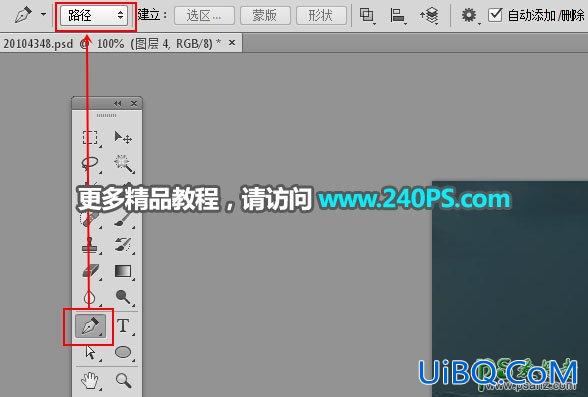The image size is (588, 397).
Task: Choose the Gradient tool
Action: click(x=123, y=271)
